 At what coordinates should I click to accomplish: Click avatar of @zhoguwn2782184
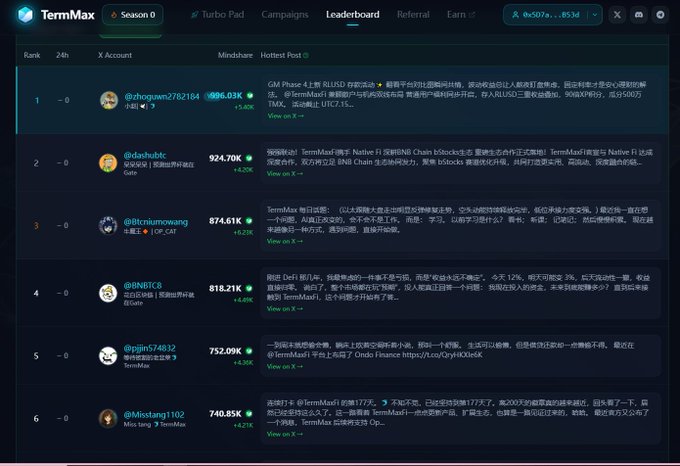coord(108,100)
